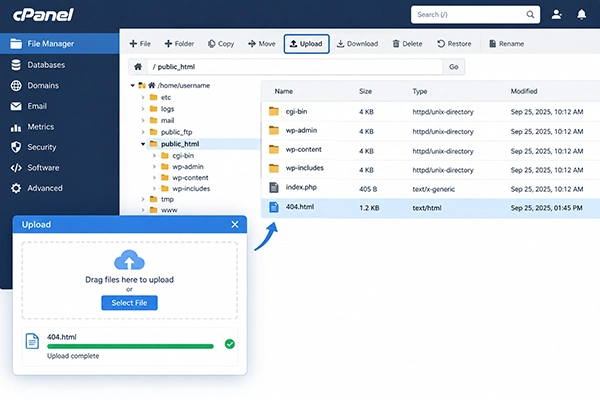Viewport: 600px width, 400px height.
Task: Click the 404.html file icon in file list
Action: click(274, 207)
